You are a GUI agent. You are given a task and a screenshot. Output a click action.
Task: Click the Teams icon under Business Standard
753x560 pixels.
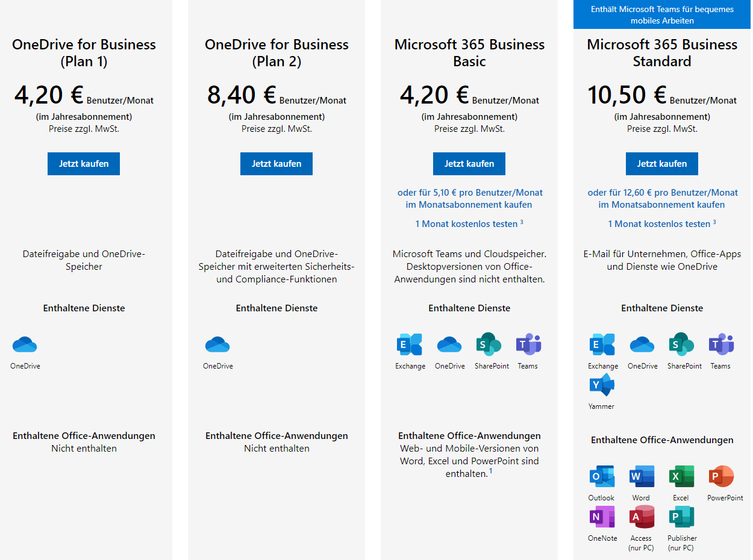pos(720,344)
